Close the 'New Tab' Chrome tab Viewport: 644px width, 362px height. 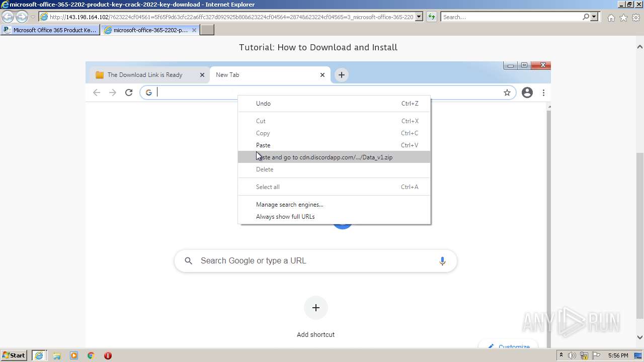tap(323, 75)
